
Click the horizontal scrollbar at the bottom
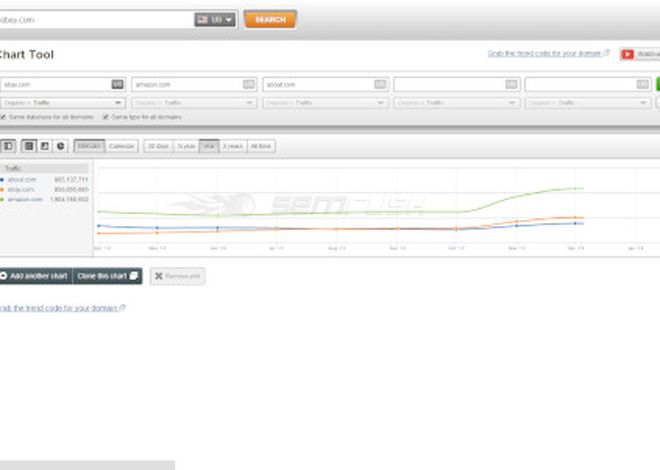[x=87, y=465]
